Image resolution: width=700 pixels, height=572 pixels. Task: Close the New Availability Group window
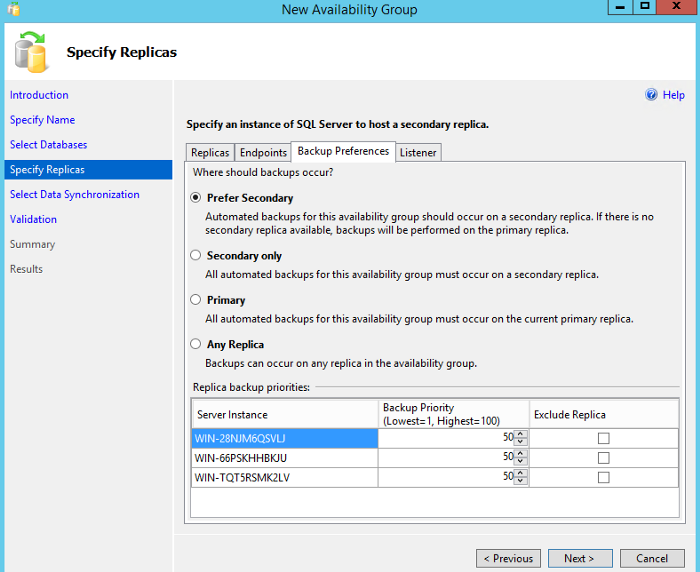pos(676,7)
